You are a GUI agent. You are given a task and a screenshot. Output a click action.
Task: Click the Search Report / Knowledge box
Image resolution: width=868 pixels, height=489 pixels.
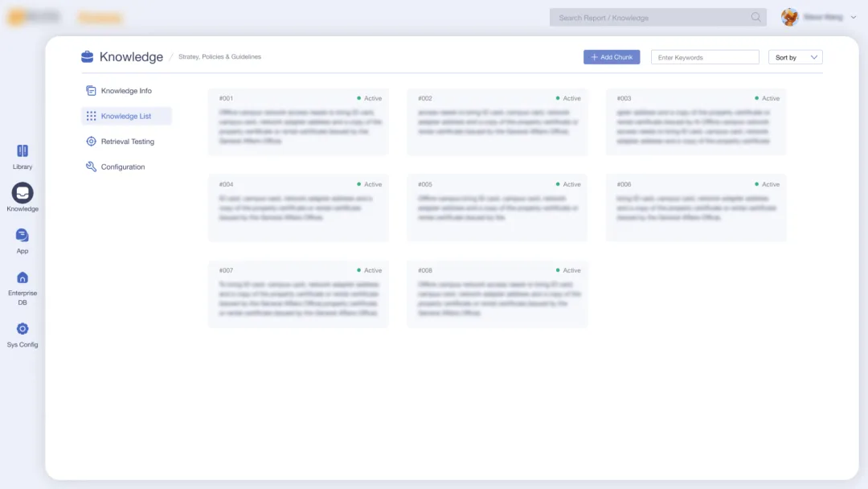pyautogui.click(x=651, y=17)
